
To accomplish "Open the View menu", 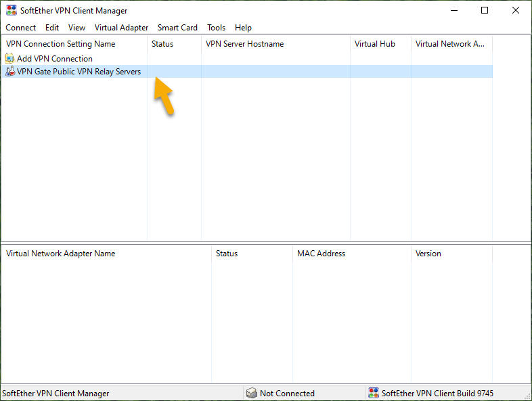I will point(76,28).
